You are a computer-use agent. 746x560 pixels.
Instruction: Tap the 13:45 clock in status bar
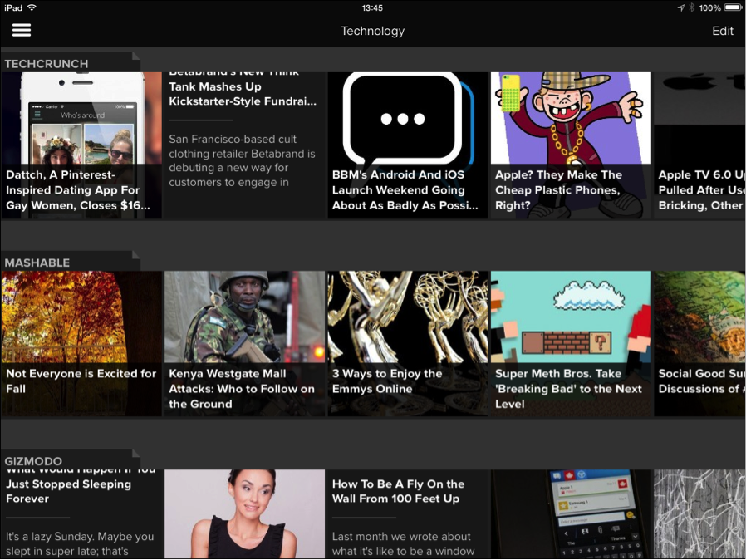pos(372,7)
